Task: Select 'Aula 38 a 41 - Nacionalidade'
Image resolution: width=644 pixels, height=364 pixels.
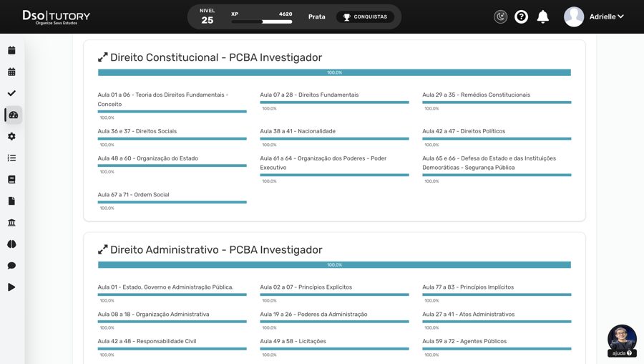Action: pos(298,131)
